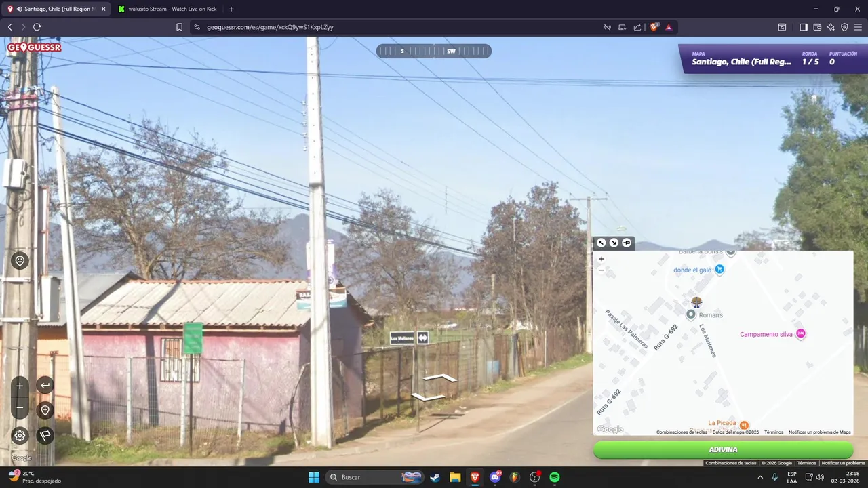Click the Campamento silva marker
This screenshot has width=868, height=488.
pyautogui.click(x=801, y=333)
